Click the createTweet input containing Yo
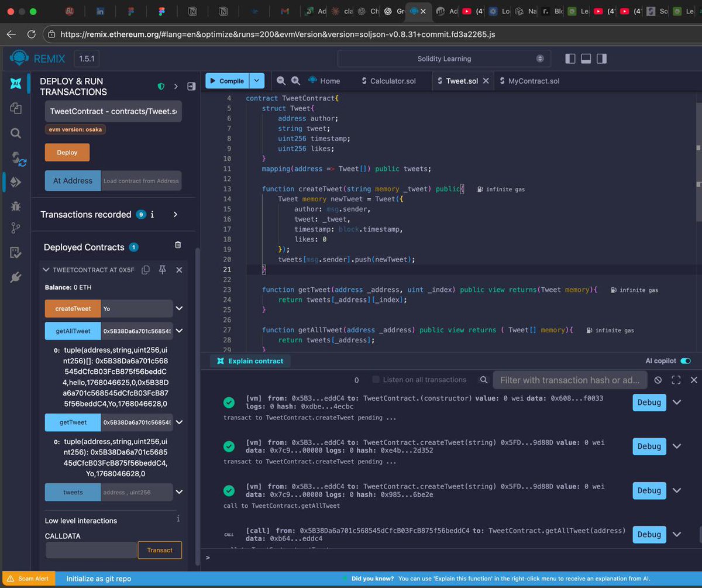Viewport: 702px width, 588px height. click(x=137, y=308)
